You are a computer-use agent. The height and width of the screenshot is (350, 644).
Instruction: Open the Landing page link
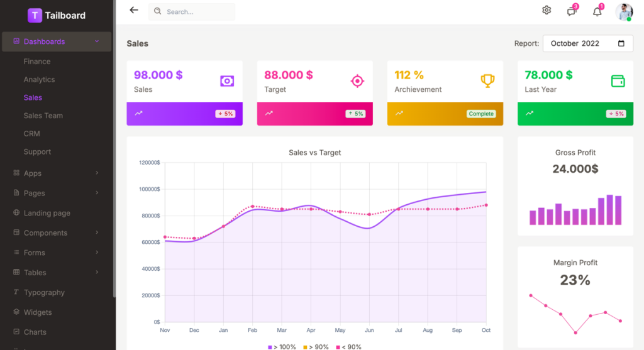pyautogui.click(x=47, y=213)
